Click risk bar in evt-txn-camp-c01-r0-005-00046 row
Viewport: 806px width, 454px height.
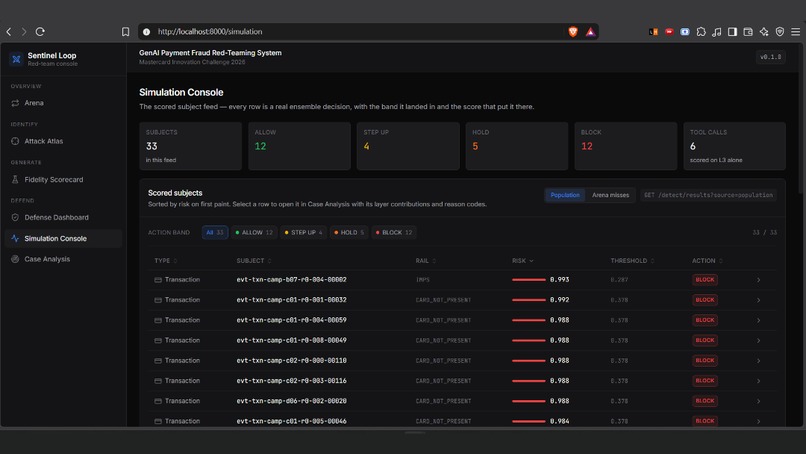pyautogui.click(x=528, y=421)
